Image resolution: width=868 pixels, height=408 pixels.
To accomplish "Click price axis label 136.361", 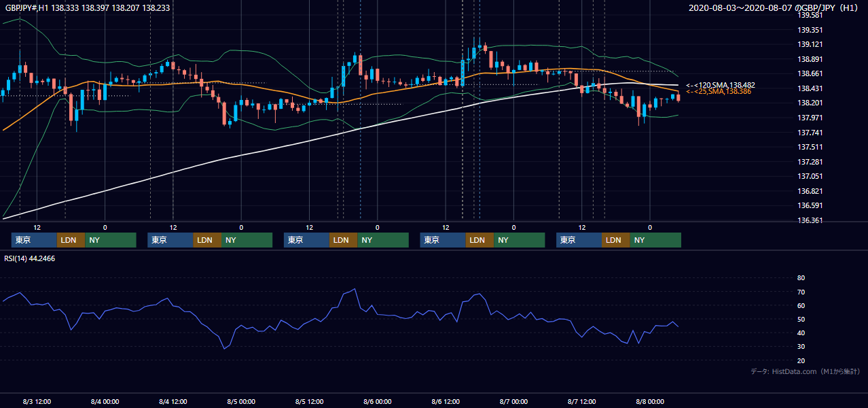I will pyautogui.click(x=810, y=220).
